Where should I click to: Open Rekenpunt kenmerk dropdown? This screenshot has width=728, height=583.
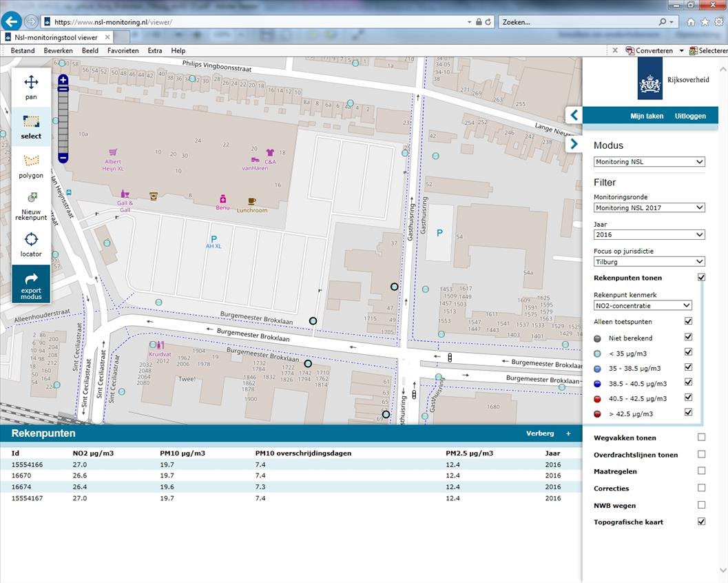643,306
